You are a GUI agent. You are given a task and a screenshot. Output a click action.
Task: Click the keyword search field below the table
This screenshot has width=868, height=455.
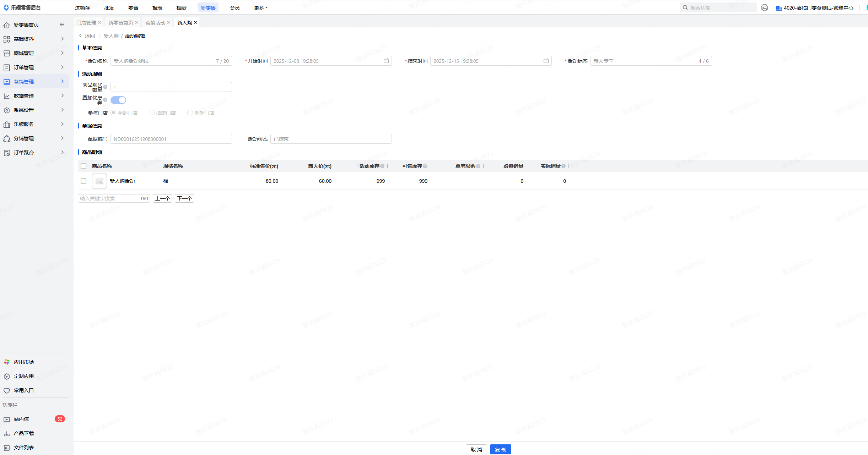tap(108, 198)
